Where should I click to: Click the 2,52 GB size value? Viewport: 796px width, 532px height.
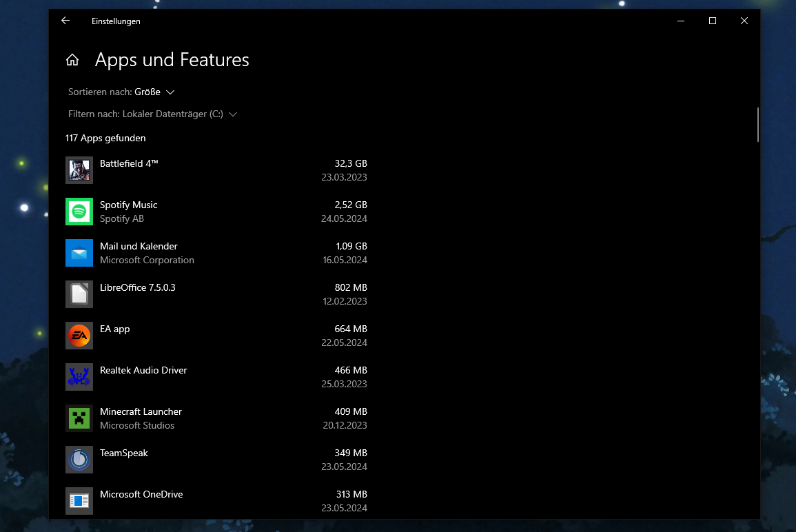(351, 205)
